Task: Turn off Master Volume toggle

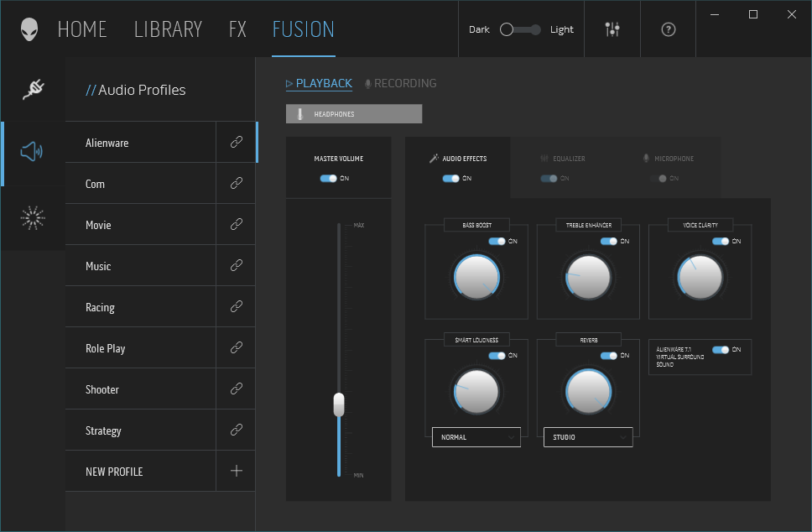Action: coord(328,178)
